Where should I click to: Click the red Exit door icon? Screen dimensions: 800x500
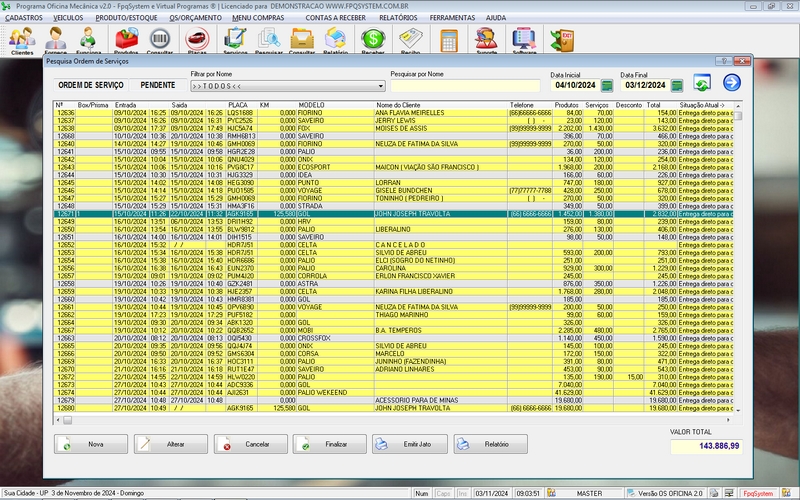point(563,40)
